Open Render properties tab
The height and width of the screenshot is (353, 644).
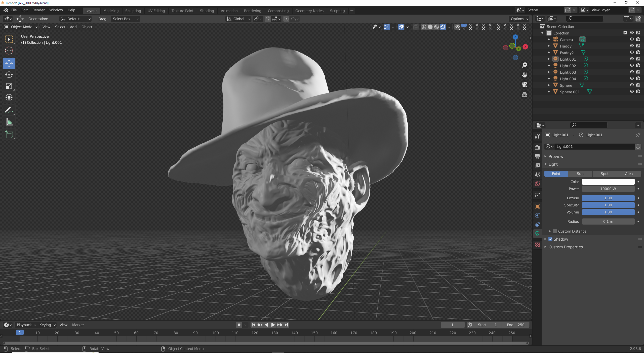[x=537, y=147]
